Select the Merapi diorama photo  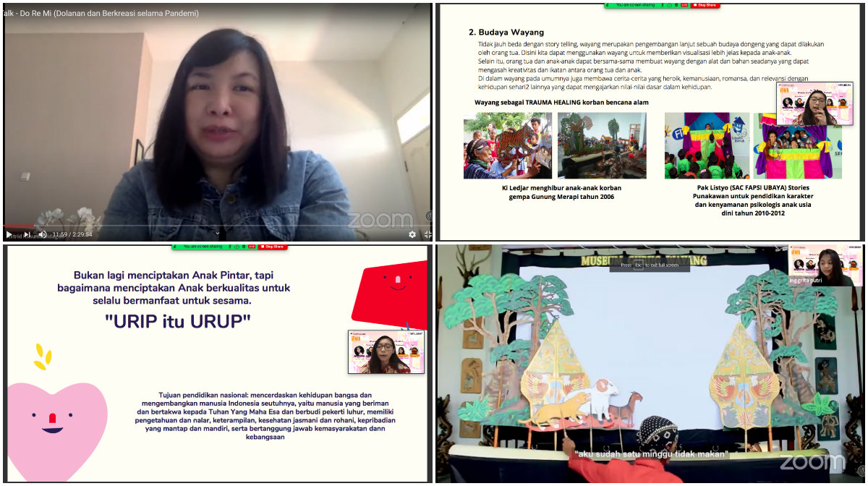tap(602, 145)
